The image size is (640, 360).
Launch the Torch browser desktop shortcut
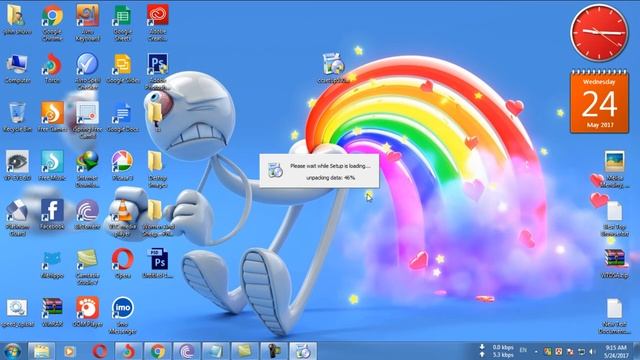[x=52, y=69]
